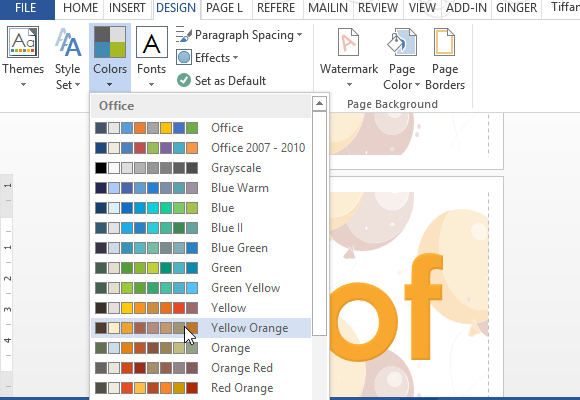Open the Themes gallery icon
The width and height of the screenshot is (580, 400).
[x=23, y=43]
